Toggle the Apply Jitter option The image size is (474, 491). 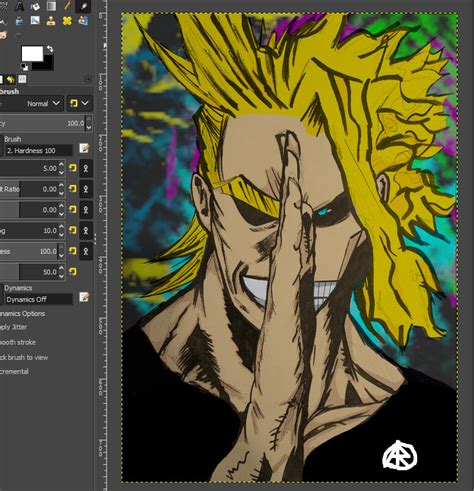click(x=13, y=327)
